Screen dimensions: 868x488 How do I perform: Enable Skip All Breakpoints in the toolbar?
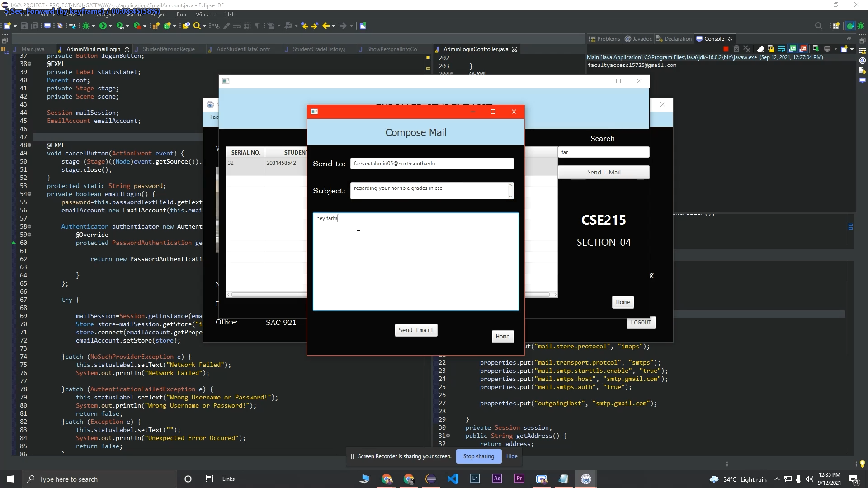[60, 26]
